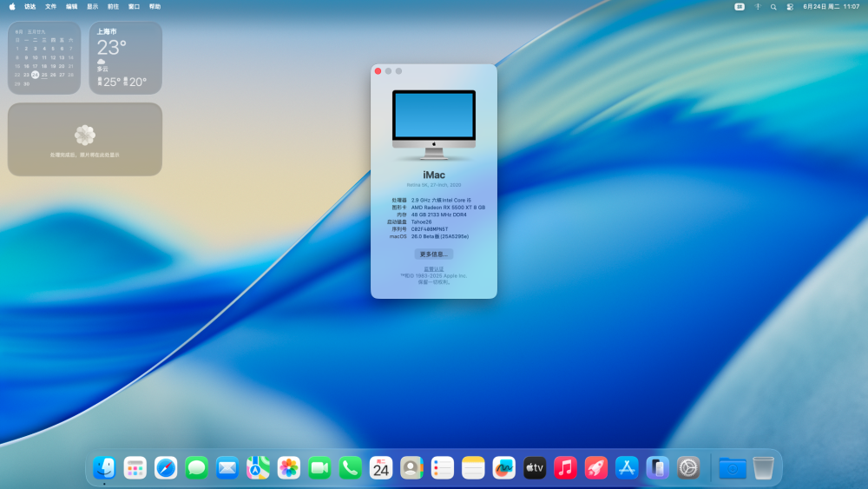Open the Photos app in Dock
This screenshot has height=489, width=868.
click(288, 468)
